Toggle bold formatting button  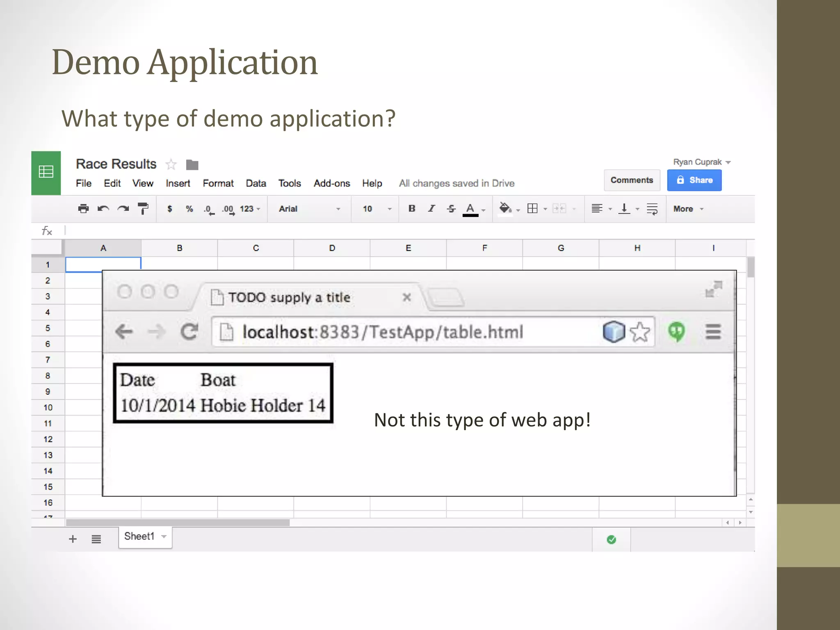[x=412, y=209]
